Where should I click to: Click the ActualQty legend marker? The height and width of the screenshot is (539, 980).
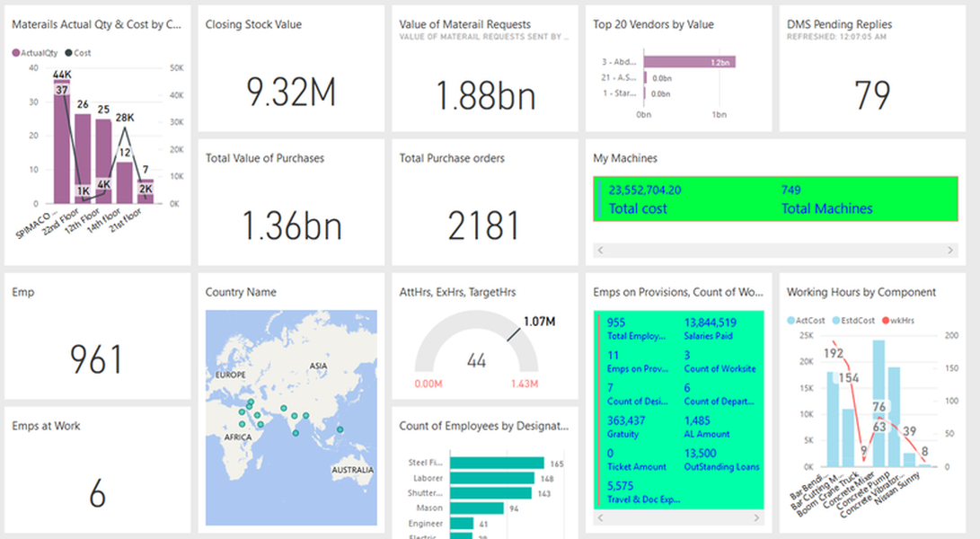(x=16, y=53)
